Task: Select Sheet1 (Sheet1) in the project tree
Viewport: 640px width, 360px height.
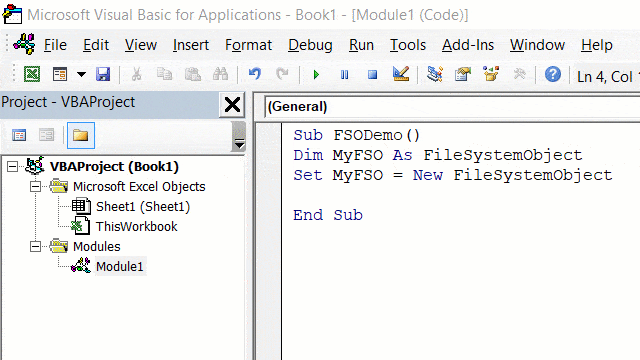Action: point(143,207)
